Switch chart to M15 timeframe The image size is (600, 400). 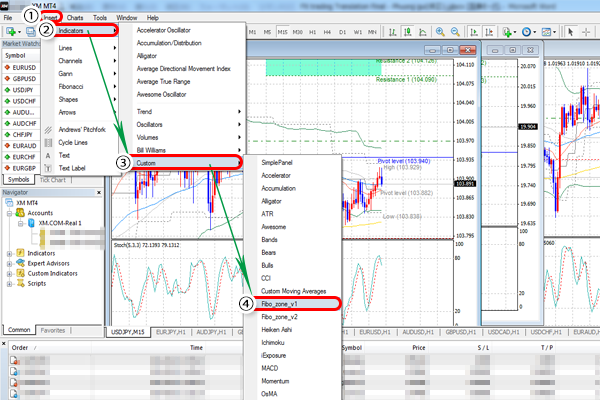pyautogui.click(x=282, y=32)
